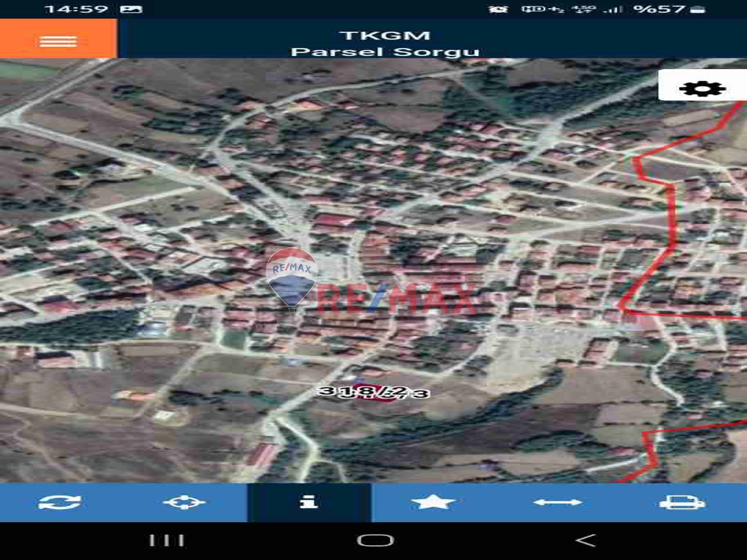Open map settings with the gear icon
This screenshot has width=747, height=560.
[702, 88]
